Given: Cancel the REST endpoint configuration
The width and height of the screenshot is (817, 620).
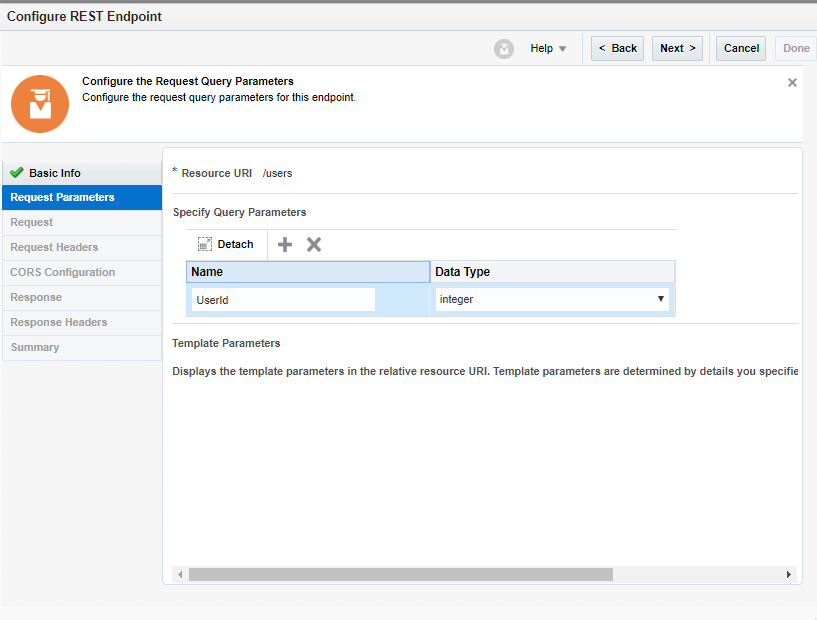Looking at the screenshot, I should [740, 48].
